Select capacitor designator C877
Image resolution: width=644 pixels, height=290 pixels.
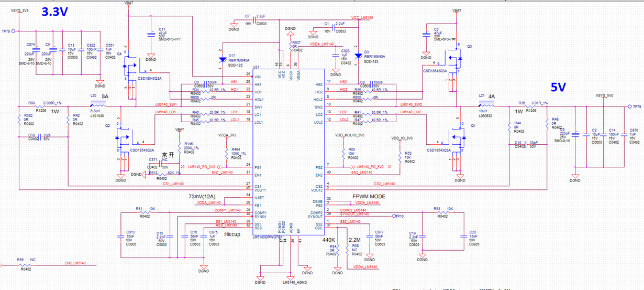point(380,232)
